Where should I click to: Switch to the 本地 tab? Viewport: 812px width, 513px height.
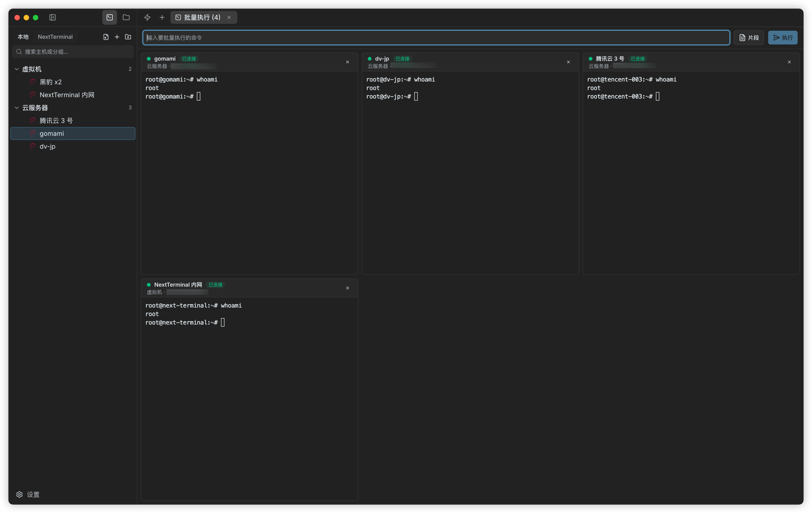coord(23,37)
